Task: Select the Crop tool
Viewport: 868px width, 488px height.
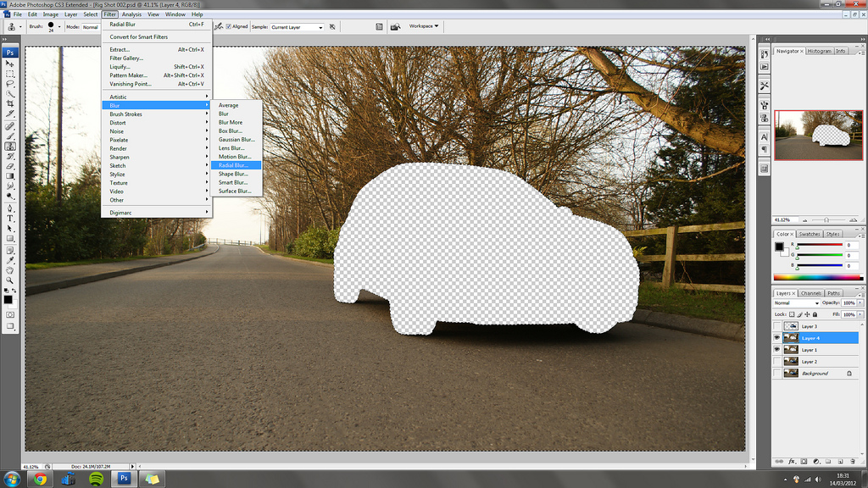Action: click(10, 103)
